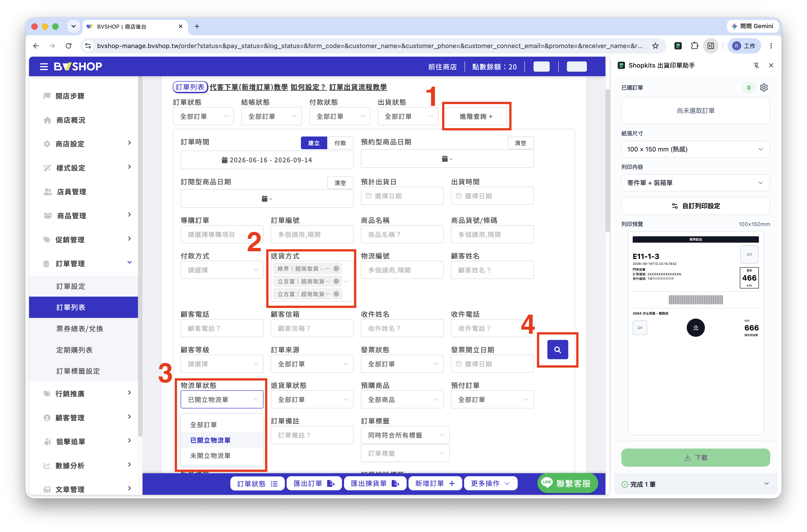Select 已開立物流單 option
Viewport: 807px width, 532px height.
[x=222, y=440]
